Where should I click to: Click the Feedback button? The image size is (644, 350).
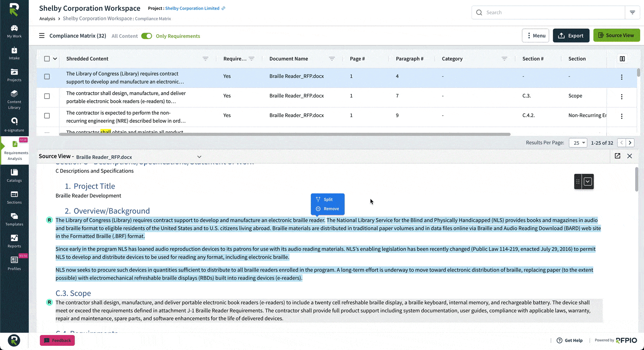point(57,340)
